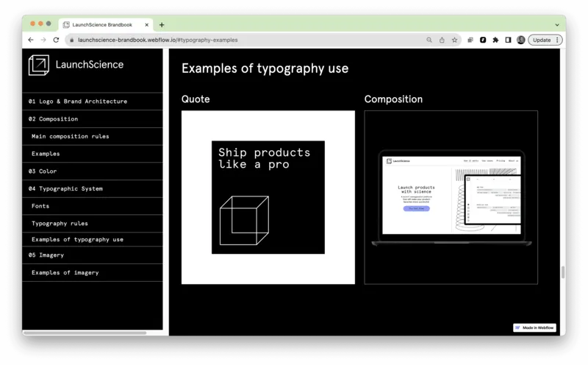This screenshot has width=588, height=365.
Task: Go to Main composition rules
Action: pos(93,136)
